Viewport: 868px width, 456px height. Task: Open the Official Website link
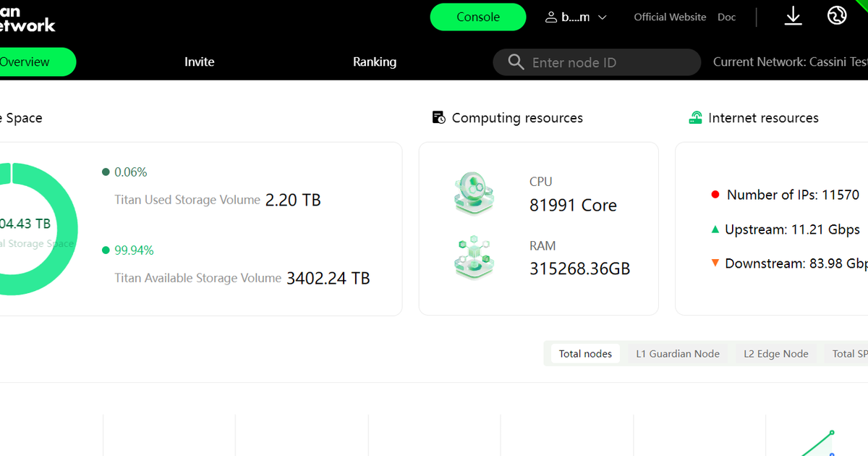tap(670, 17)
